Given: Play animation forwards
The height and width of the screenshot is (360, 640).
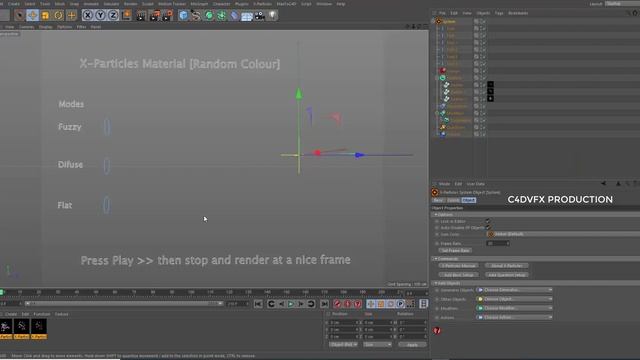Looking at the screenshot, I should [291, 304].
